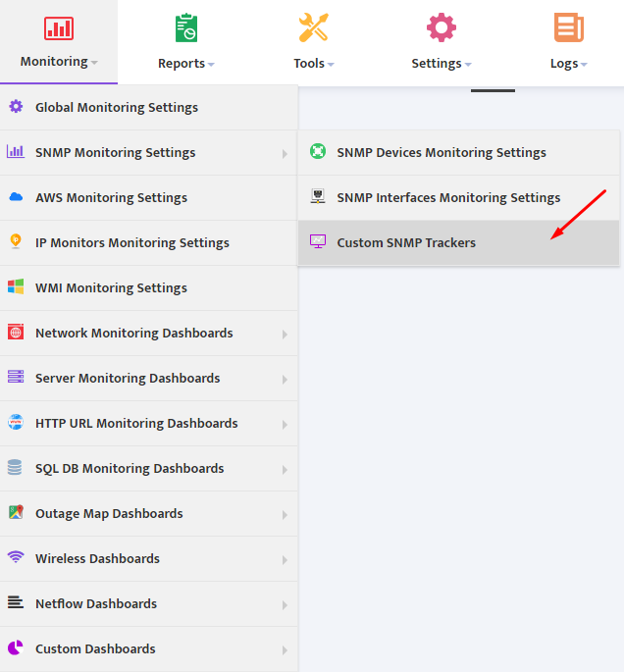
Task: Select Wireless Dashboards label
Action: 98,558
